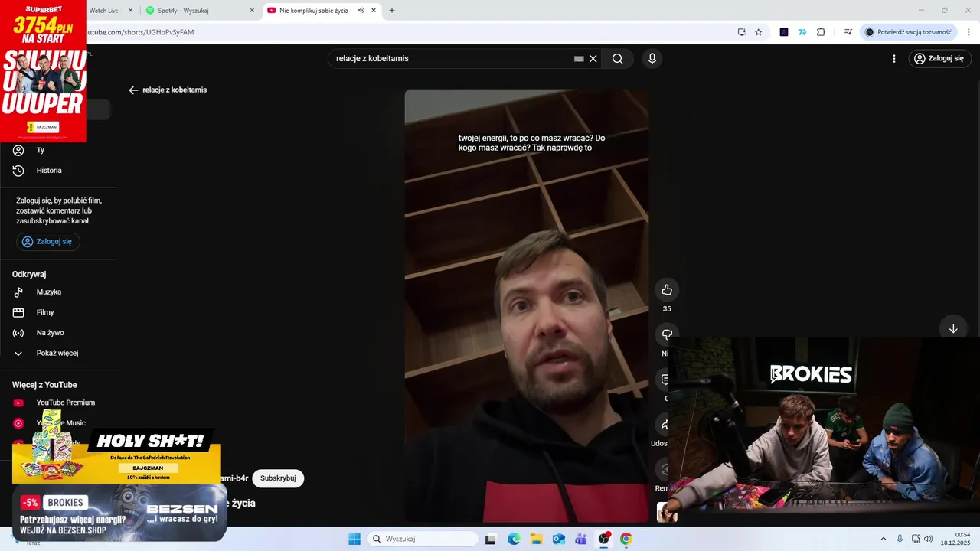Clear the YouTube search query with X

(593, 58)
